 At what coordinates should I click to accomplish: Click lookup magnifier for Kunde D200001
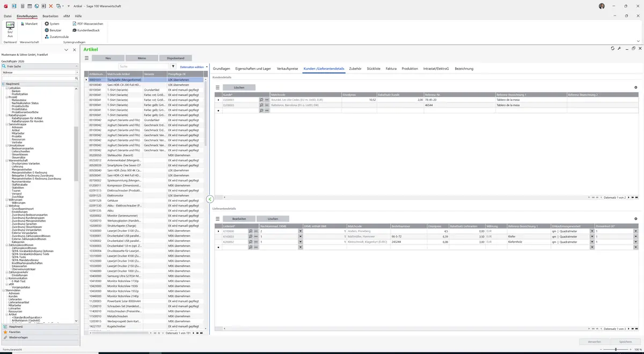click(261, 100)
